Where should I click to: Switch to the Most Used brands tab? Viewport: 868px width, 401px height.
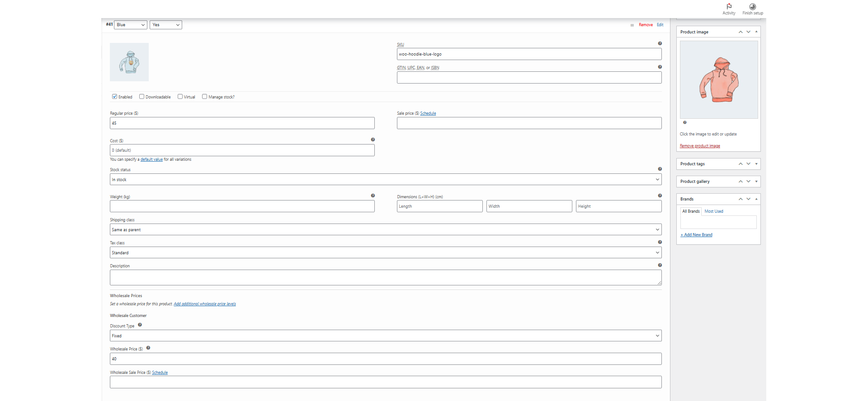coord(714,211)
